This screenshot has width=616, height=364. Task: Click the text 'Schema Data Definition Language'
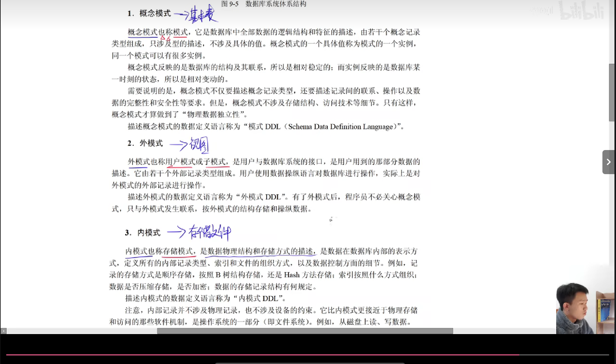[340, 127]
